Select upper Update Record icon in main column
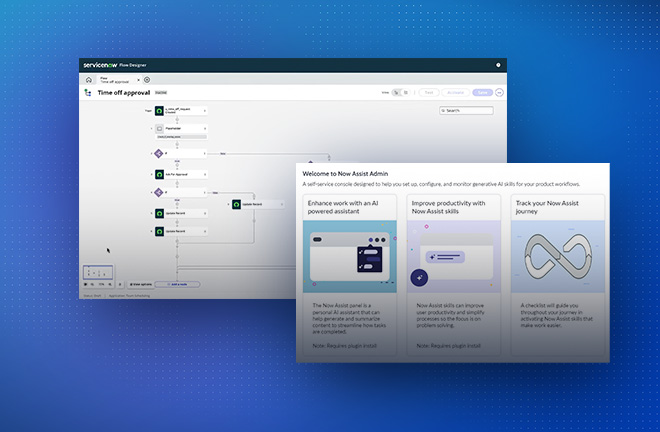The height and width of the screenshot is (432, 660). [159, 213]
